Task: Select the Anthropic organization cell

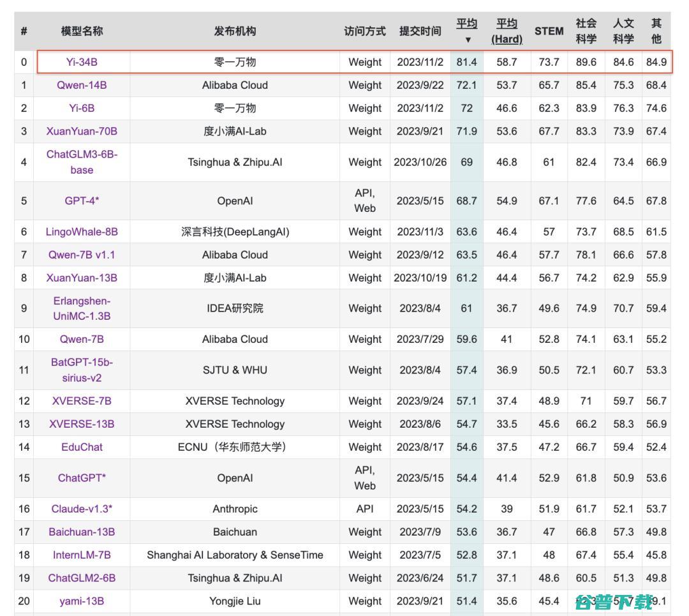Action: 235,509
